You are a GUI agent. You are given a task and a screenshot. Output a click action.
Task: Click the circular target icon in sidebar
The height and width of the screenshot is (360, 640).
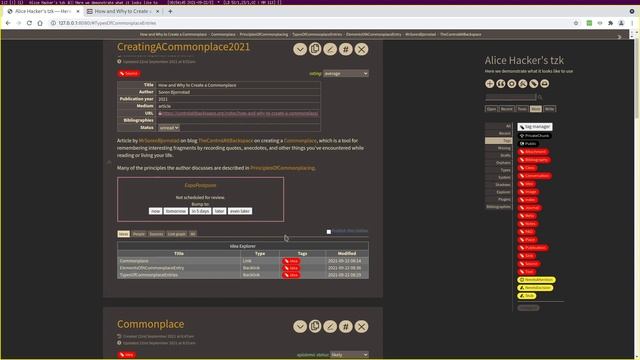(512, 84)
